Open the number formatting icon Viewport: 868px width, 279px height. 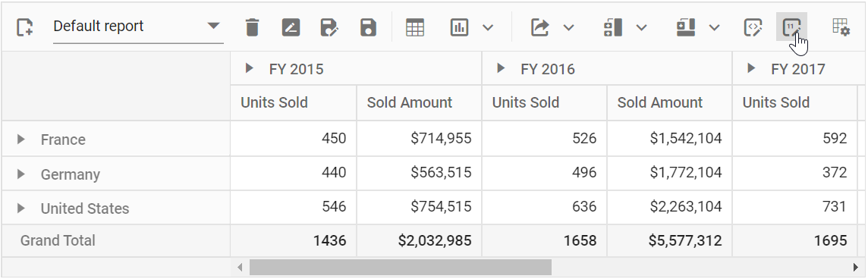pyautogui.click(x=791, y=27)
